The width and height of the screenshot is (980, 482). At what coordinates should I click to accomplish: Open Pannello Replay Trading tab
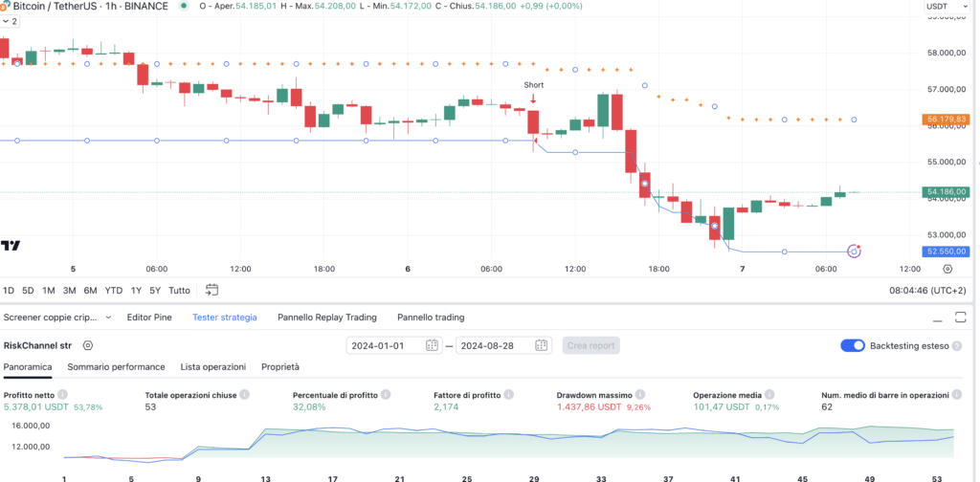point(327,318)
